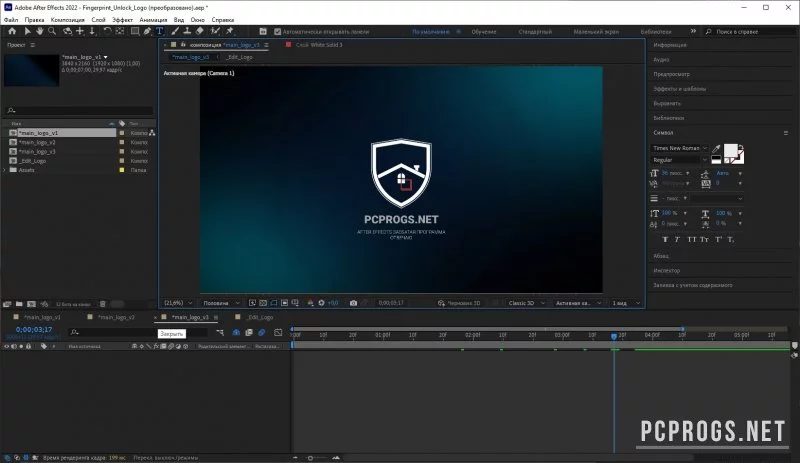Select the Pen tool
Viewport: 800px width, 463px height.
coord(147,31)
